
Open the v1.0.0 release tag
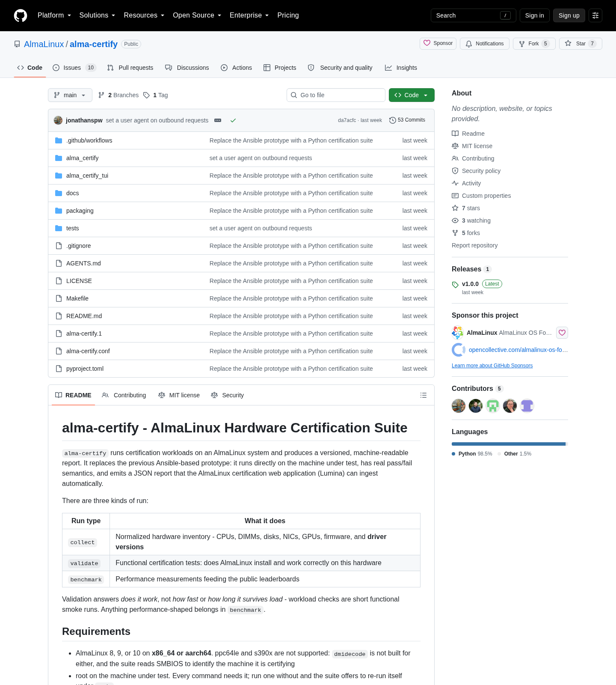[x=470, y=284]
